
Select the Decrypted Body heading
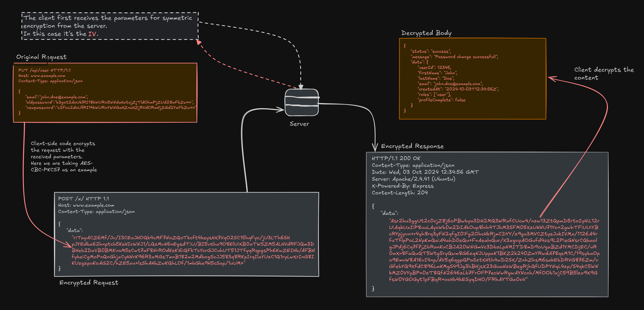click(x=426, y=33)
